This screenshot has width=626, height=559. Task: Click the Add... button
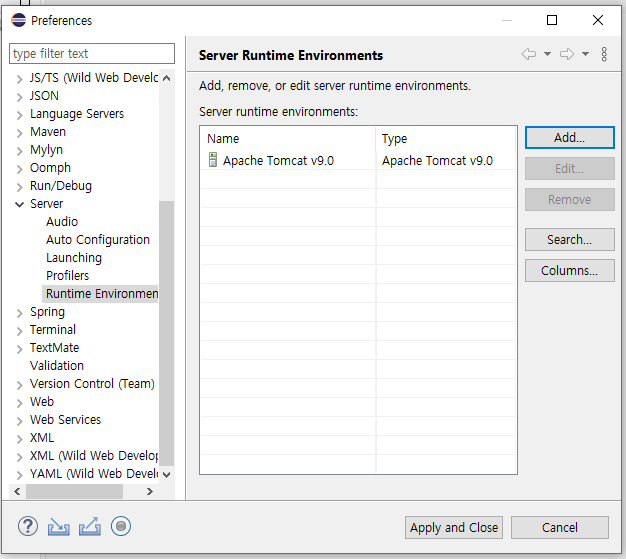pos(569,138)
